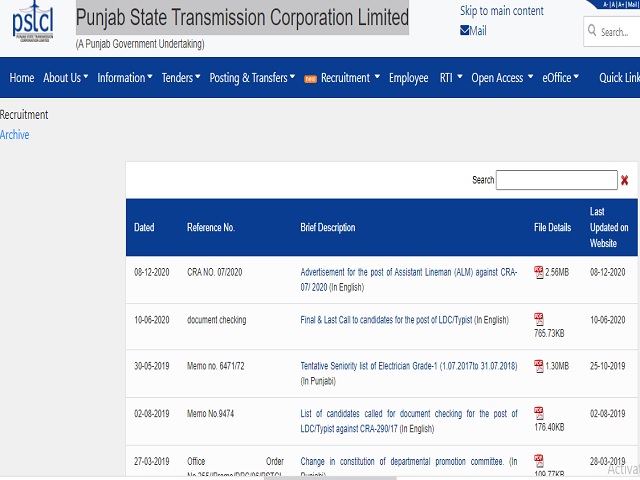Clear table search with red X
The width and height of the screenshot is (640, 480).
[624, 180]
